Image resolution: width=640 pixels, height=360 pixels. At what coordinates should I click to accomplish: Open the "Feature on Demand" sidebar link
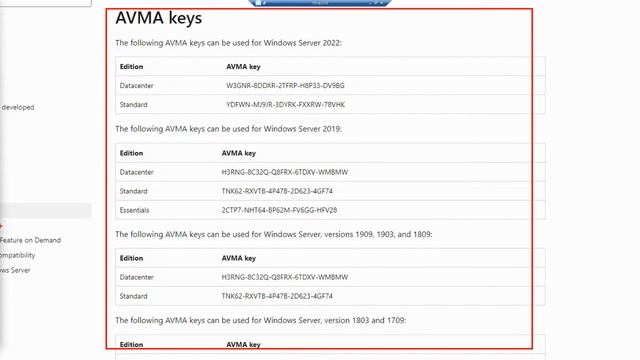click(30, 240)
